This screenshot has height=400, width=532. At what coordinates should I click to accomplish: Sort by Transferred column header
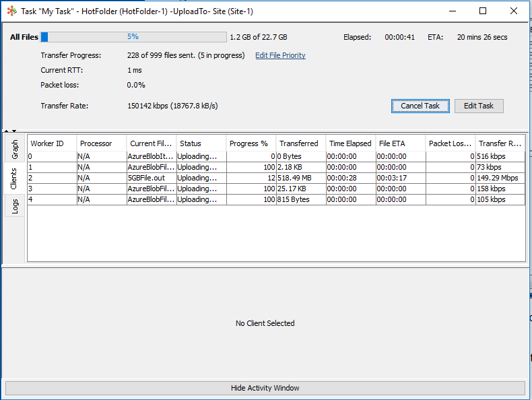[300, 143]
